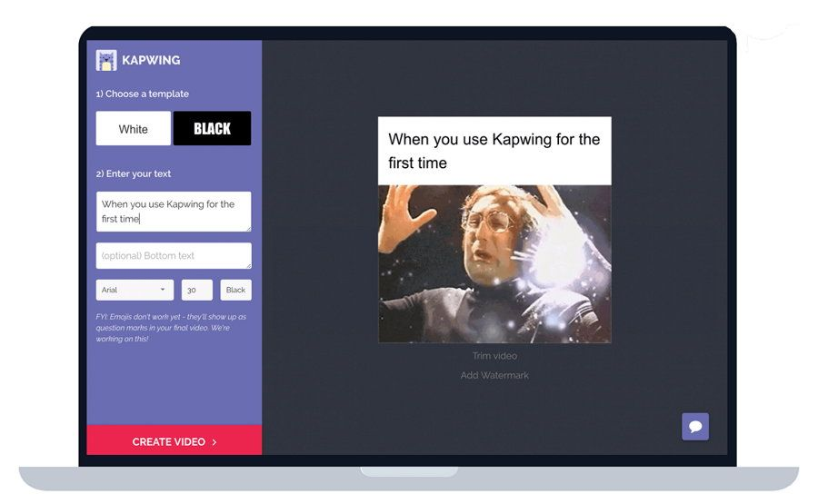
Task: Click the optional Bottom text field
Action: pos(174,256)
